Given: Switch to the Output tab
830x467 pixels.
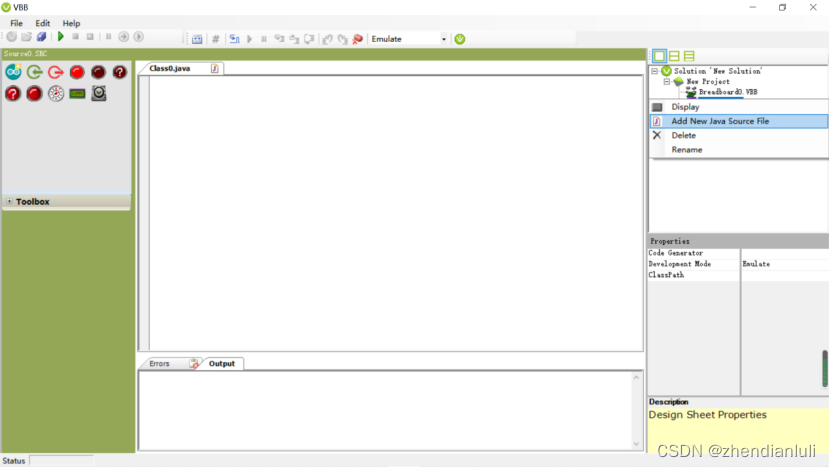Looking at the screenshot, I should [222, 364].
